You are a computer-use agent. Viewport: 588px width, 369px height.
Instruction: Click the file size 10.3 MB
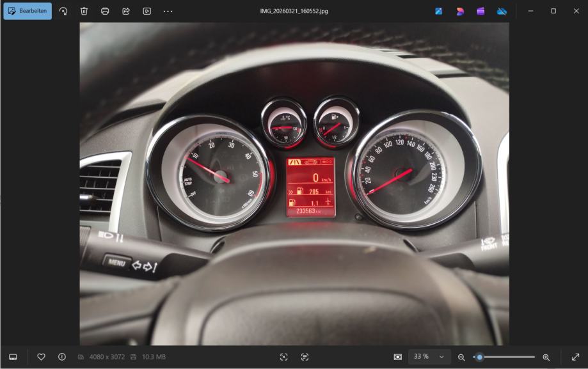point(154,357)
